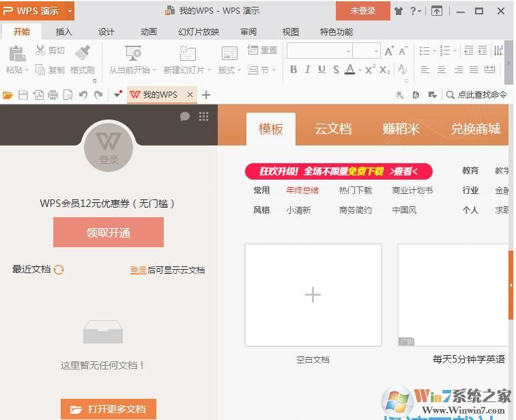516x420 pixels.
Task: Click the Reset (重置) icon
Action: (x=253, y=50)
